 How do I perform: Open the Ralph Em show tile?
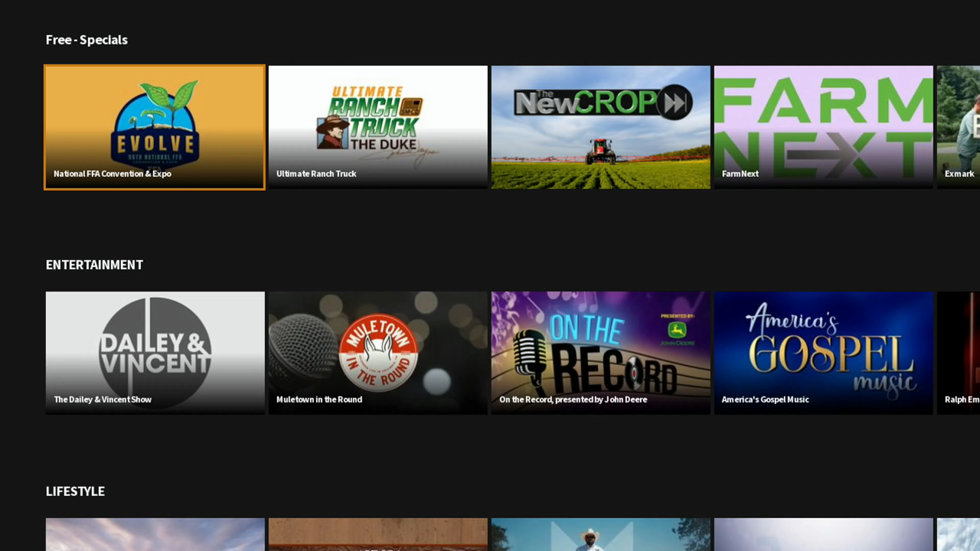point(959,352)
